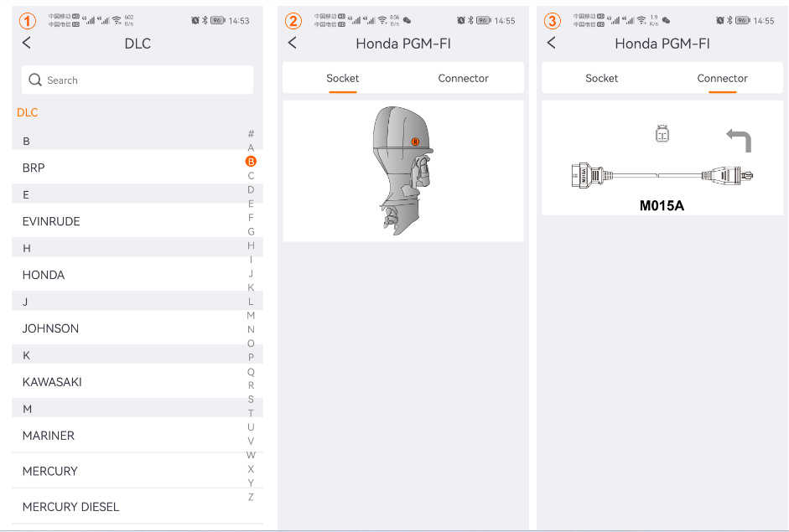Choose EVINRUDE in the DLC list
This screenshot has height=532, width=789.
(138, 221)
